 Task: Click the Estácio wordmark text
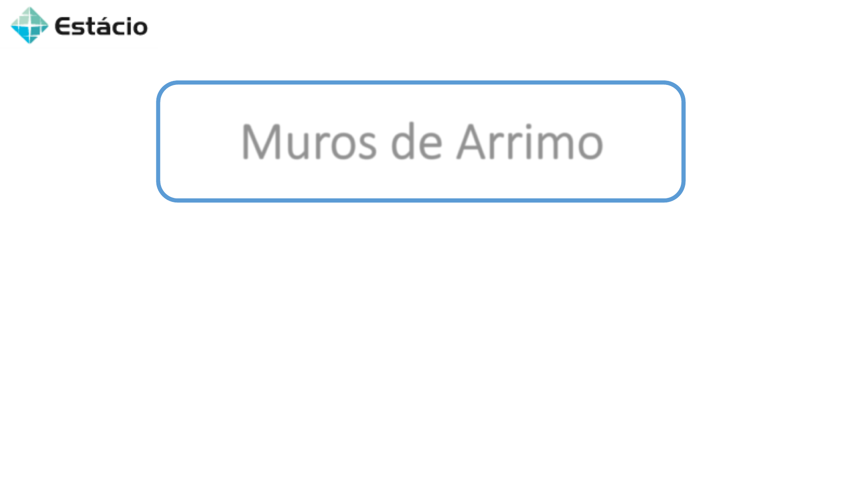[101, 26]
